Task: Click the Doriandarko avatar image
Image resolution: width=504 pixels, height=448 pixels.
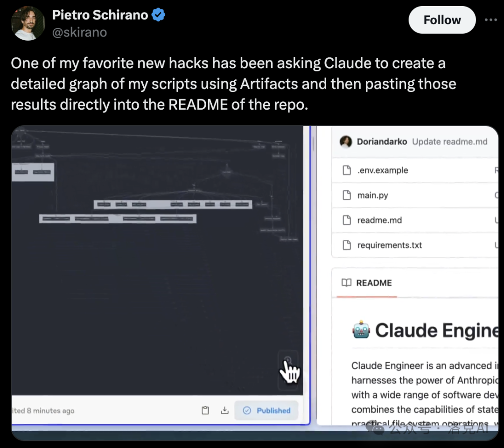Action: [x=346, y=141]
